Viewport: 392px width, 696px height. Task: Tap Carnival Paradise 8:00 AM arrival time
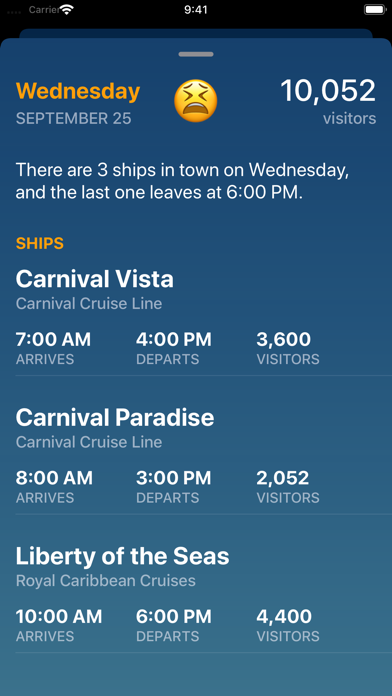tap(54, 478)
